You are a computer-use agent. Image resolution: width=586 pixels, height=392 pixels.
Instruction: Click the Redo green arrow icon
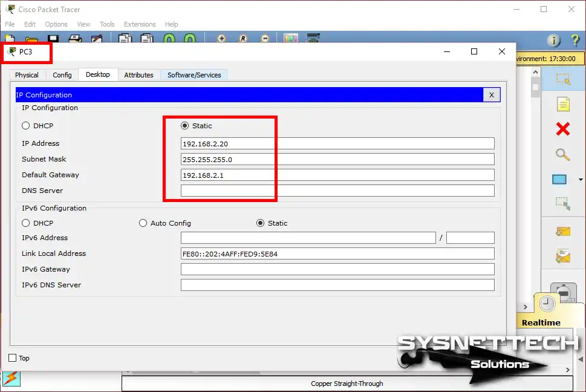pos(190,39)
